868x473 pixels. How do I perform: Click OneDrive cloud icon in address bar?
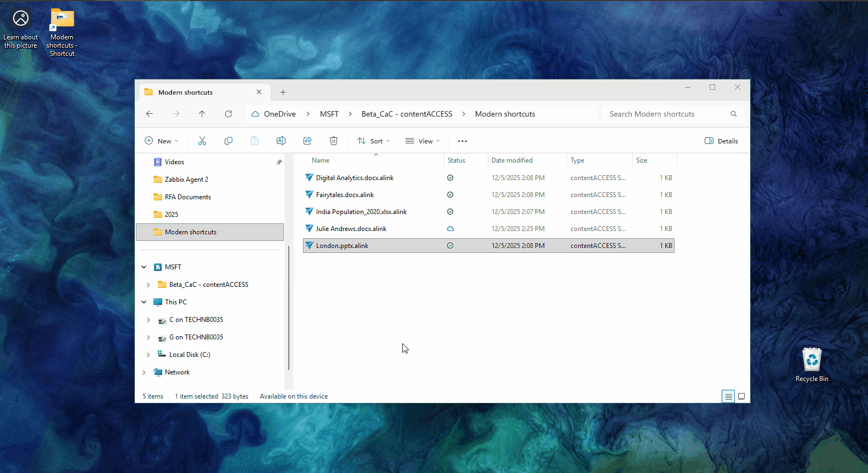coord(255,114)
